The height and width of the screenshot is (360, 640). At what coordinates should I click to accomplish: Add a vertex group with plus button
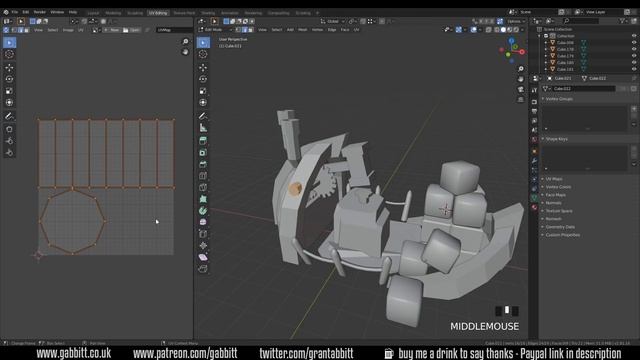[634, 109]
